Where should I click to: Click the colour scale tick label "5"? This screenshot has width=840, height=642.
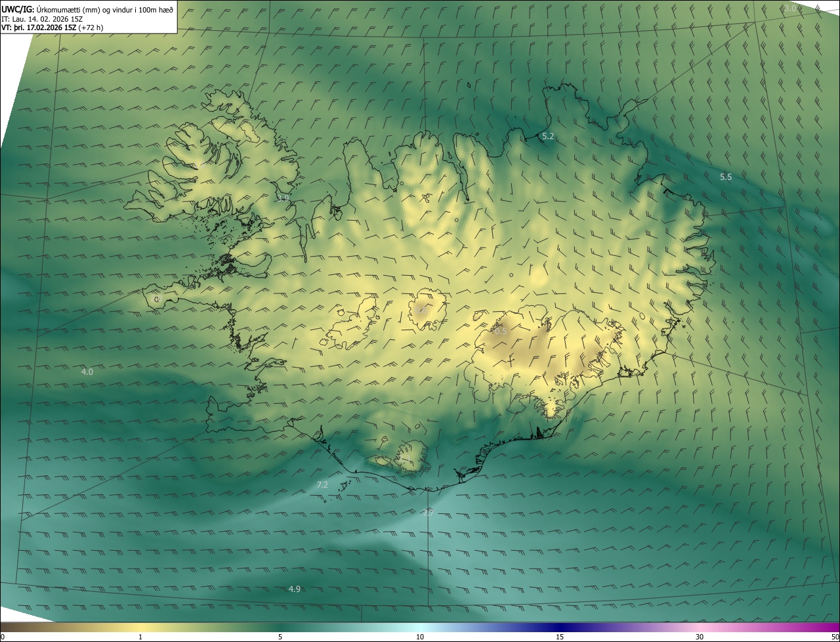point(280,637)
